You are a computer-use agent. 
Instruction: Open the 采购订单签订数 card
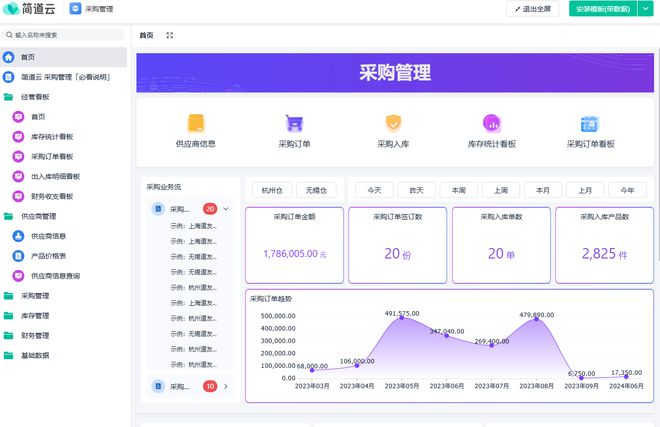pyautogui.click(x=398, y=245)
